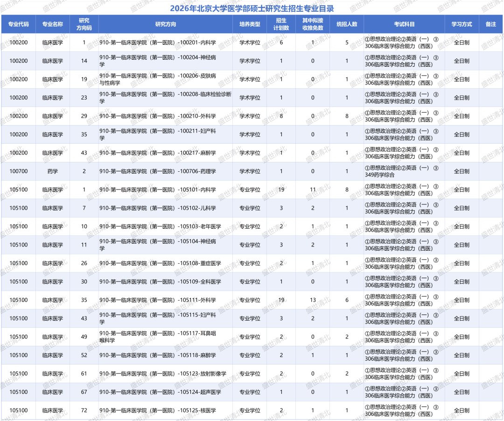The width and height of the screenshot is (504, 421).
Task: Select the 100210-外科学 research direction cell
Action: point(166,116)
